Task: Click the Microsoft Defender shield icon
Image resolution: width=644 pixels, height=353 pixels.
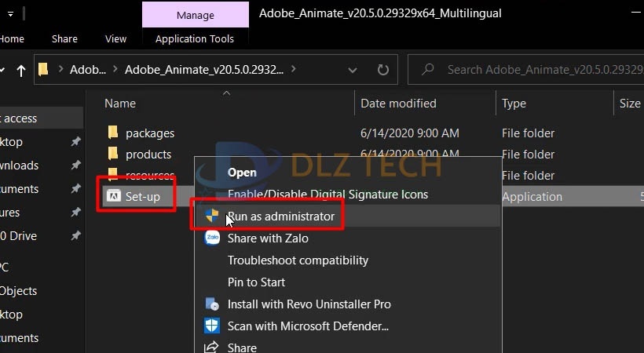Action: click(212, 326)
